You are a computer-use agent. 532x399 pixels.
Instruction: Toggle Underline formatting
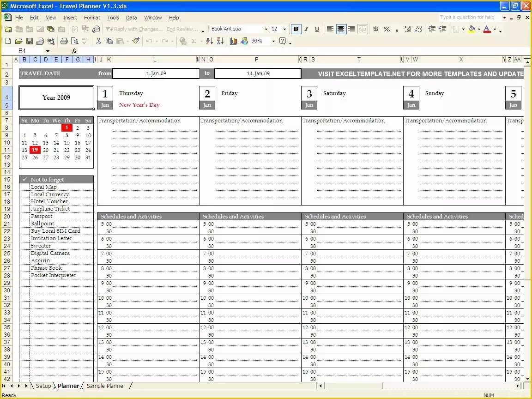[x=317, y=29]
